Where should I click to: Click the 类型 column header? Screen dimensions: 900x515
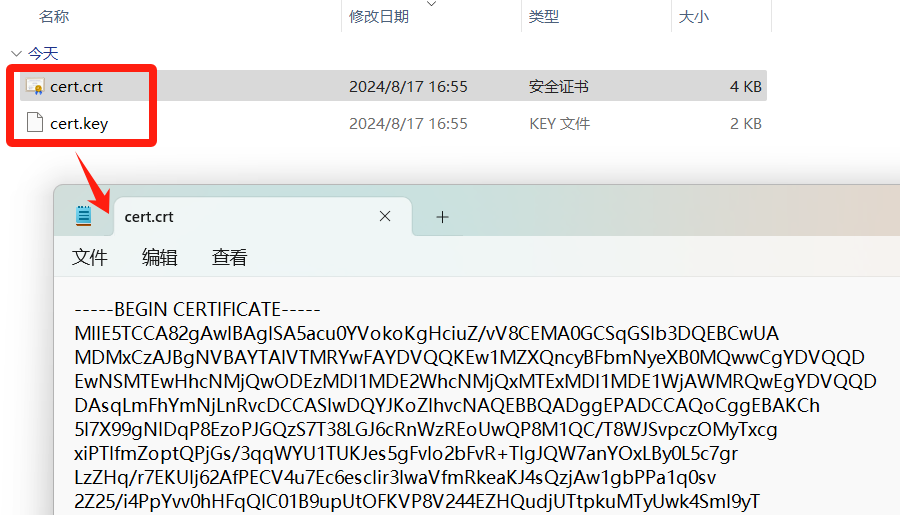pos(544,17)
